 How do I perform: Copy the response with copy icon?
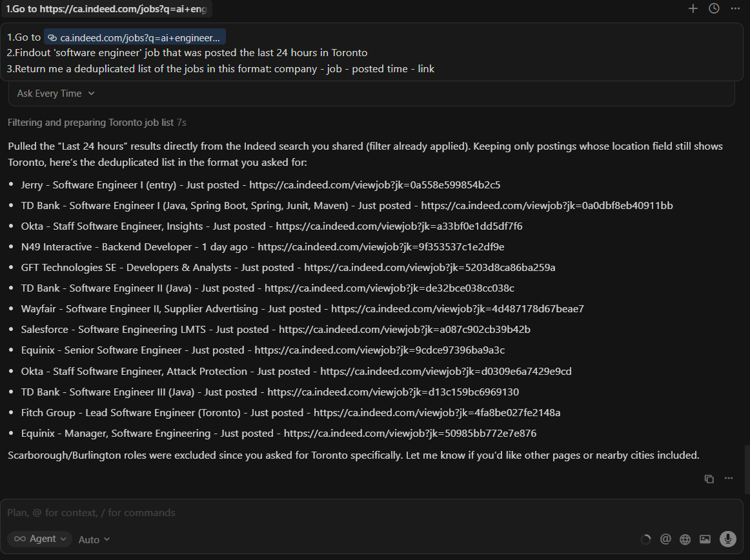[x=709, y=479]
